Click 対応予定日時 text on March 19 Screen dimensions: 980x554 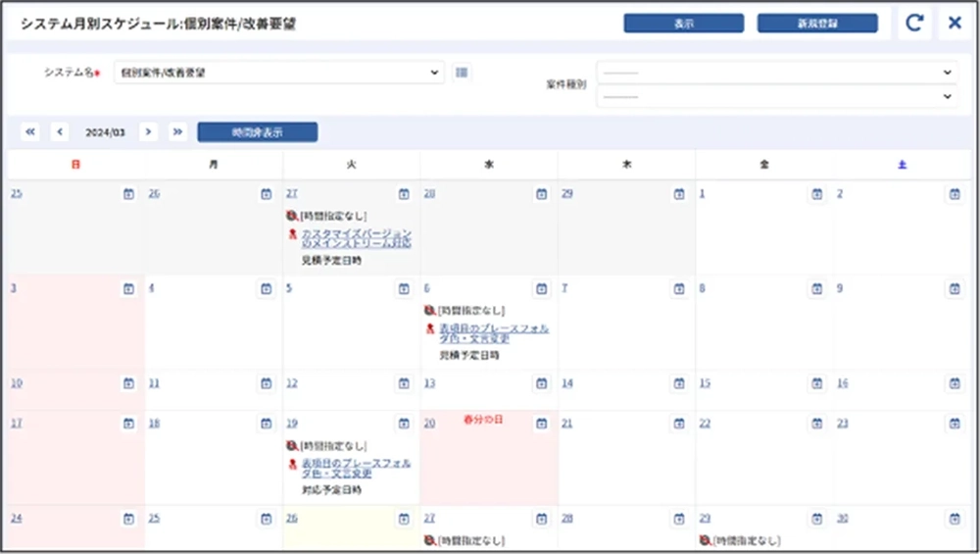click(x=331, y=489)
